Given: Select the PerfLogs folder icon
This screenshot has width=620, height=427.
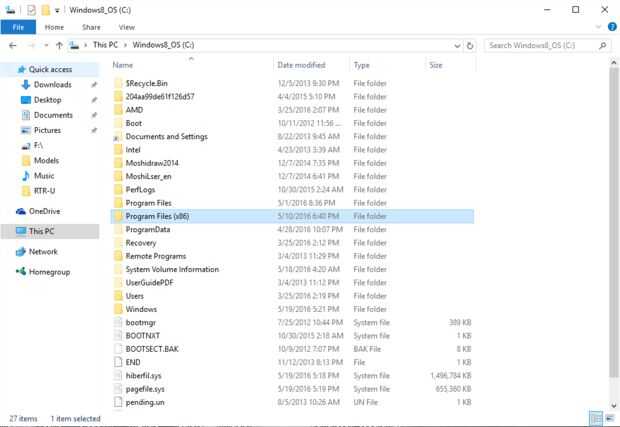Looking at the screenshot, I should pyautogui.click(x=118, y=190).
